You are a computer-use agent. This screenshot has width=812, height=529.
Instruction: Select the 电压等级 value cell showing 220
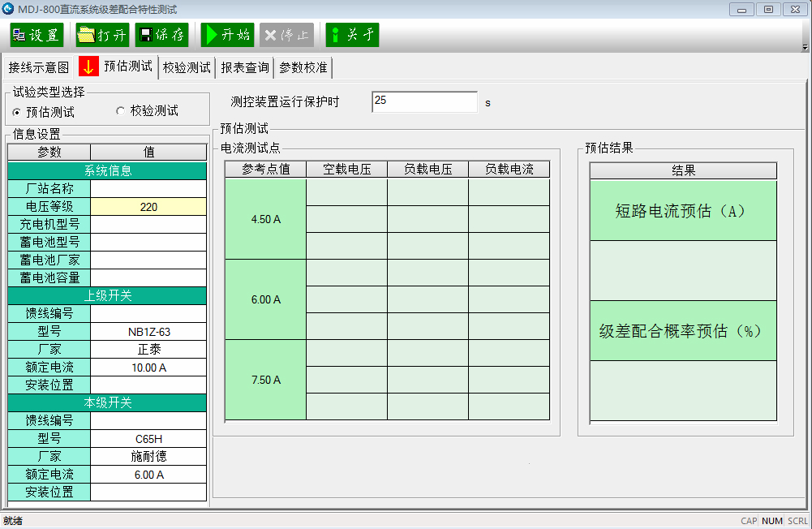point(148,207)
